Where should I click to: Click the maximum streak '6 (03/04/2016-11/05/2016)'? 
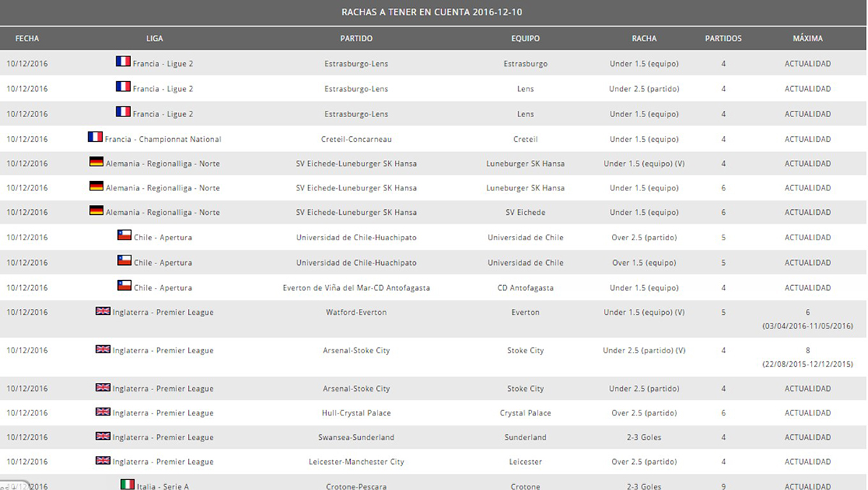(x=808, y=319)
